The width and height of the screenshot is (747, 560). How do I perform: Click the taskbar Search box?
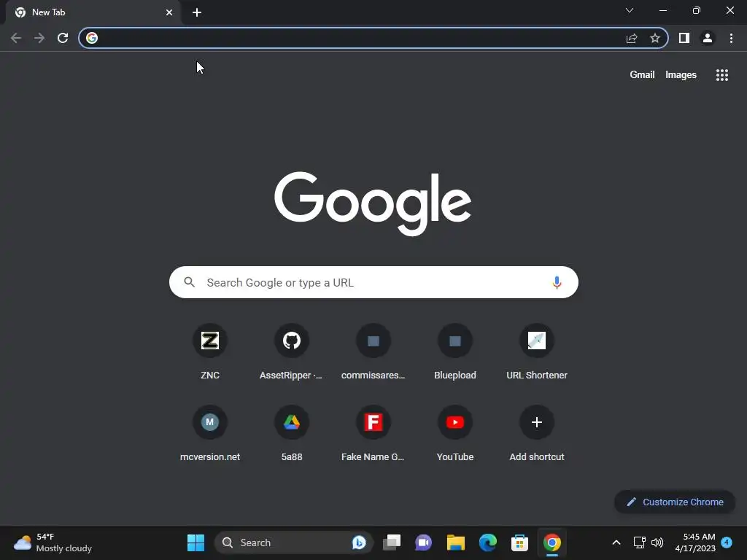293,542
